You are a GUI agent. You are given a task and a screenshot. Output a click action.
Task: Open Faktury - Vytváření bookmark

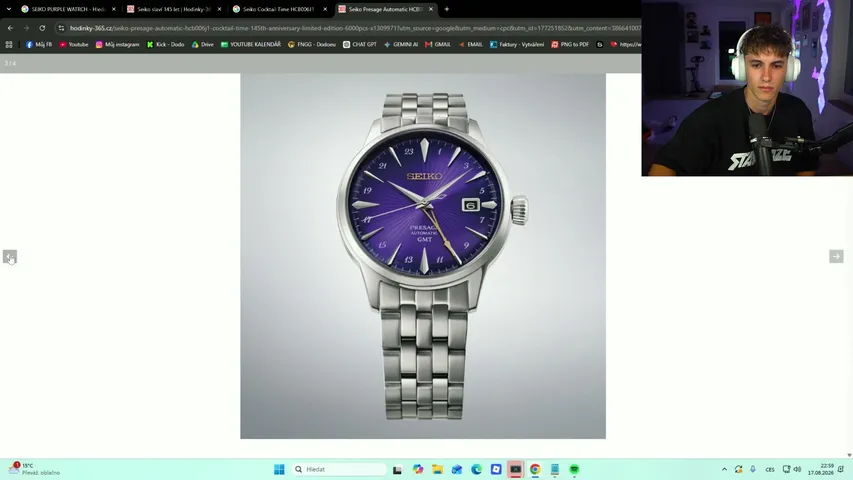click(517, 45)
